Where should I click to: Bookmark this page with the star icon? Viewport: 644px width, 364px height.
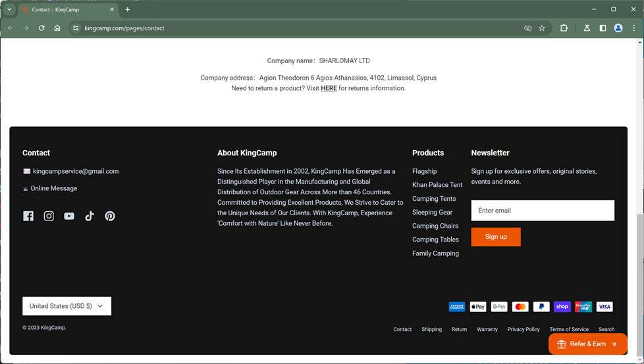(x=542, y=28)
